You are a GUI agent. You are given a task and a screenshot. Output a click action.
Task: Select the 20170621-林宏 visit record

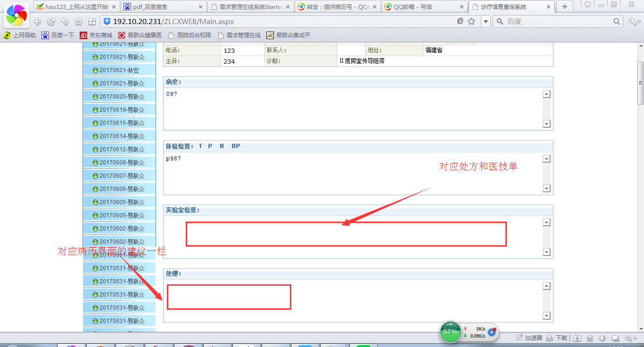(x=119, y=70)
